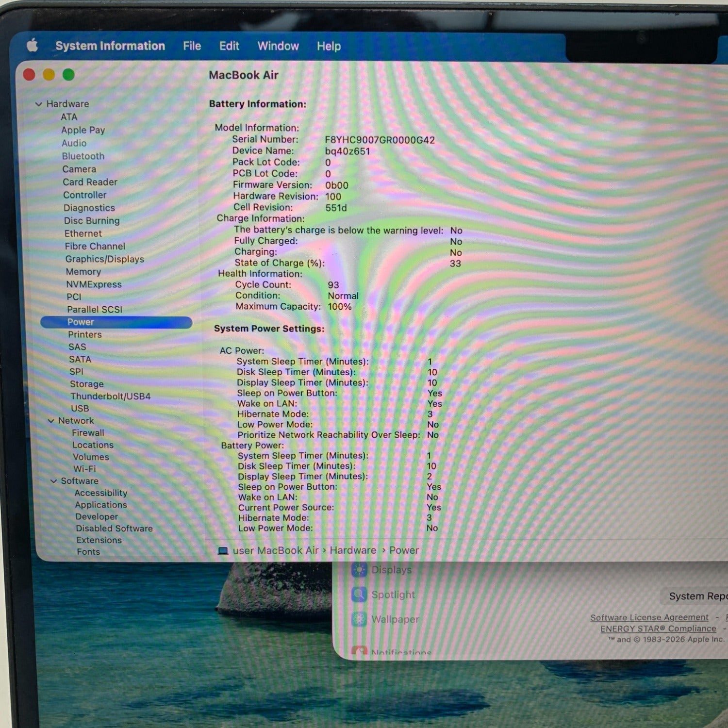Select Disc Burning in the sidebar
The height and width of the screenshot is (728, 728).
92,221
